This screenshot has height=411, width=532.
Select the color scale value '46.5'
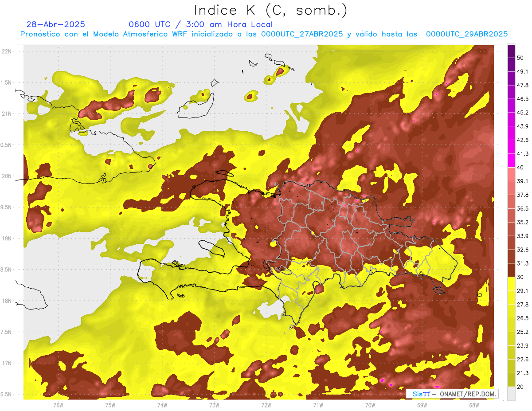click(x=523, y=99)
